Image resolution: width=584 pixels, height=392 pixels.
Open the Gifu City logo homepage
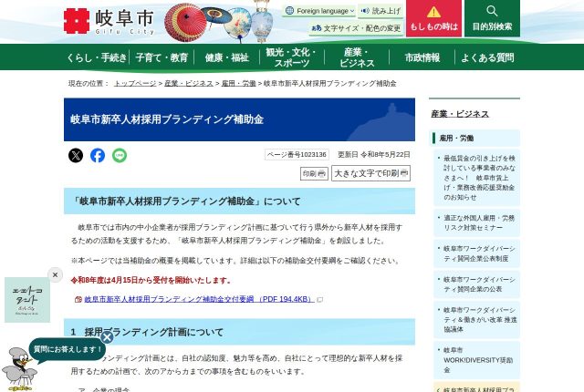click(x=109, y=21)
